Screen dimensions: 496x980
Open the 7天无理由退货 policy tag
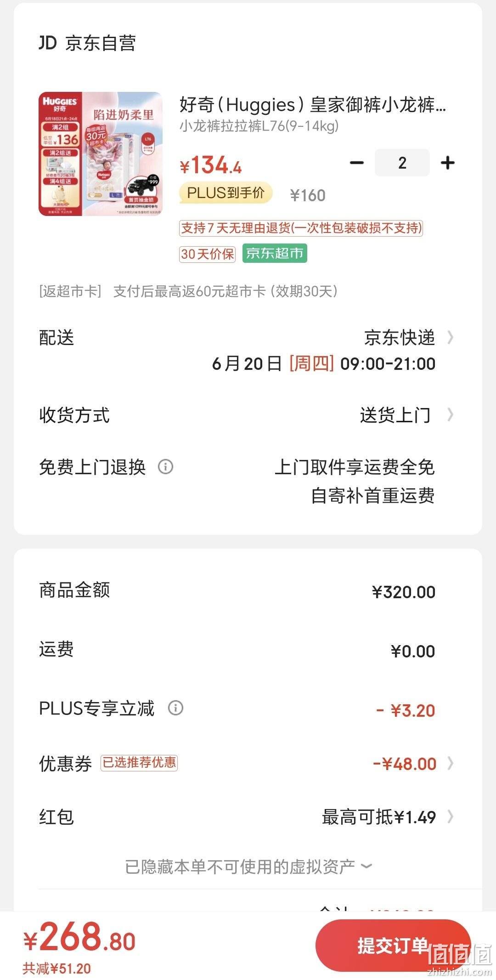(x=301, y=228)
